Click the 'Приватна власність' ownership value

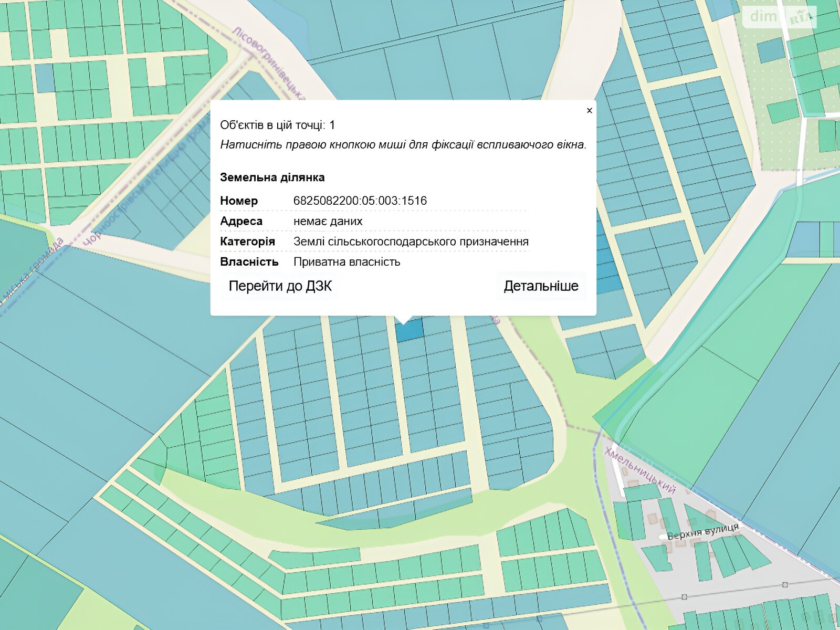(x=346, y=262)
